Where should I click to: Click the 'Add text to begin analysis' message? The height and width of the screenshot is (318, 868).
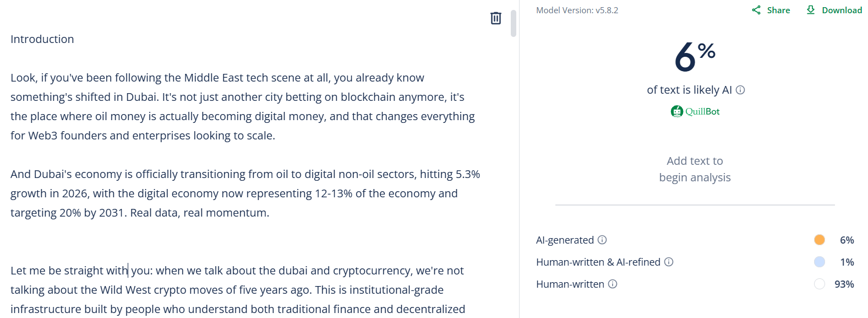coord(695,169)
